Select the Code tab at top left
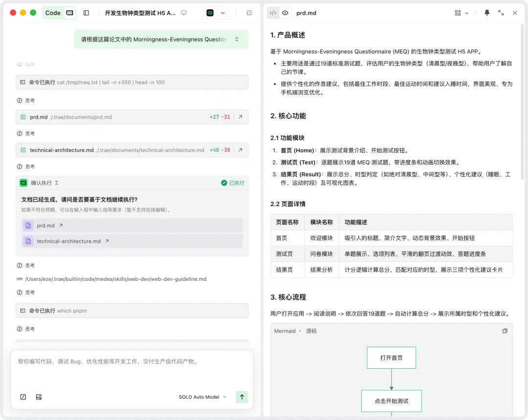 (53, 13)
